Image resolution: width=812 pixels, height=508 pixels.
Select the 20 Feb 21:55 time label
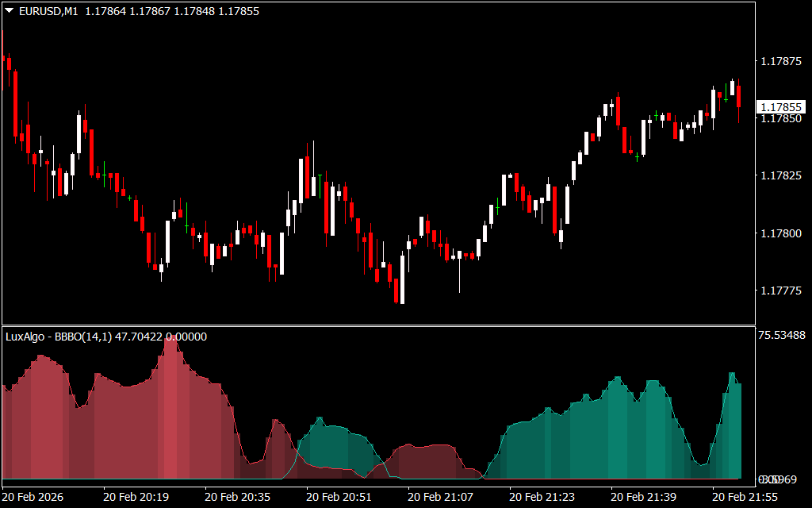click(x=745, y=496)
